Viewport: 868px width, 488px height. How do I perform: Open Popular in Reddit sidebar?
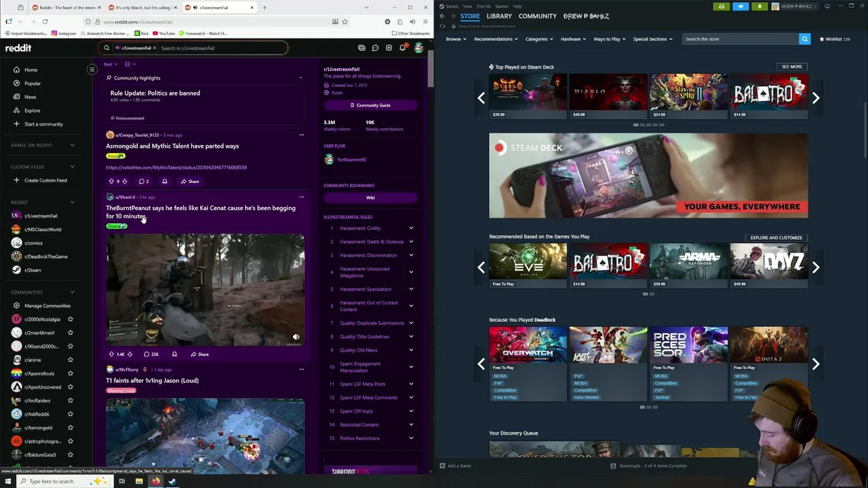point(33,83)
